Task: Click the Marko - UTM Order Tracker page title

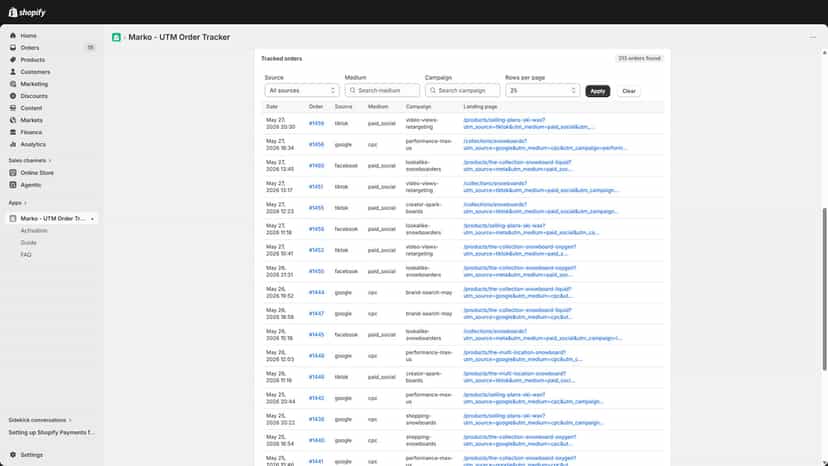Action: [179, 37]
